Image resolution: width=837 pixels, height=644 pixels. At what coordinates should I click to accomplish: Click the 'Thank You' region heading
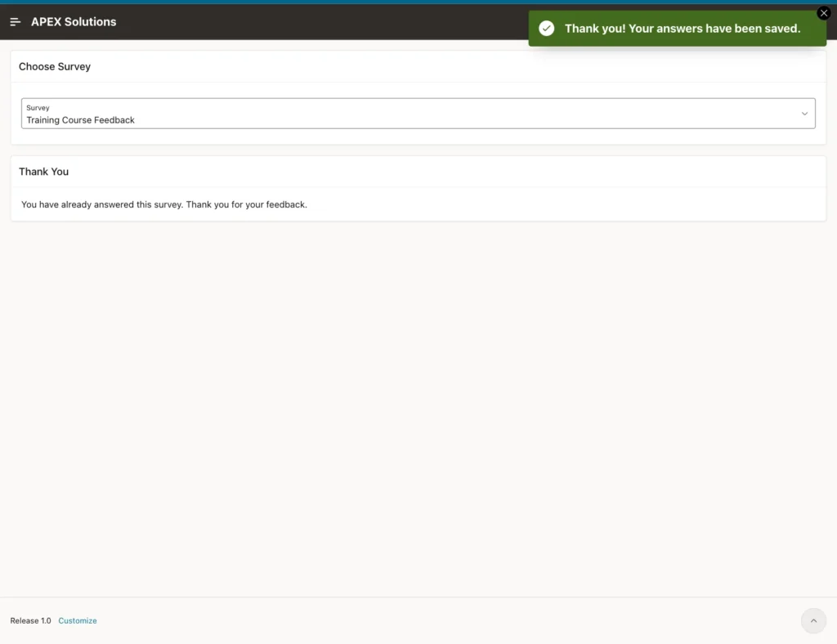tap(44, 172)
